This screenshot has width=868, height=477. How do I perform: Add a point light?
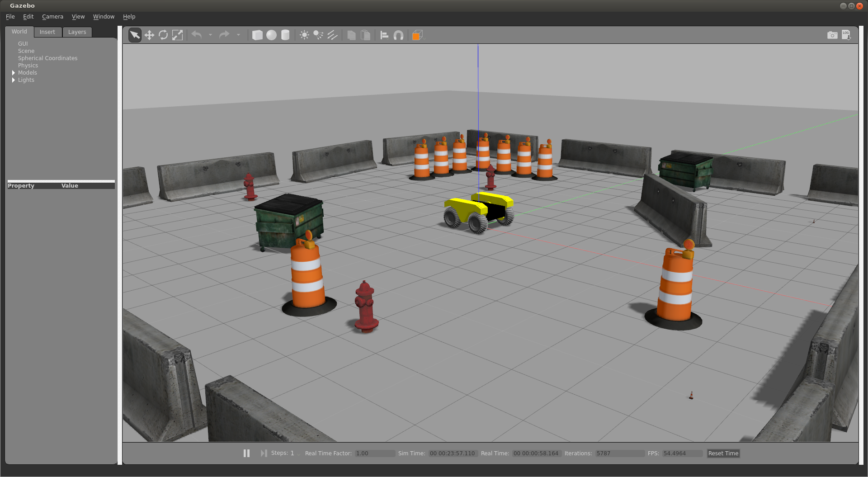[304, 35]
